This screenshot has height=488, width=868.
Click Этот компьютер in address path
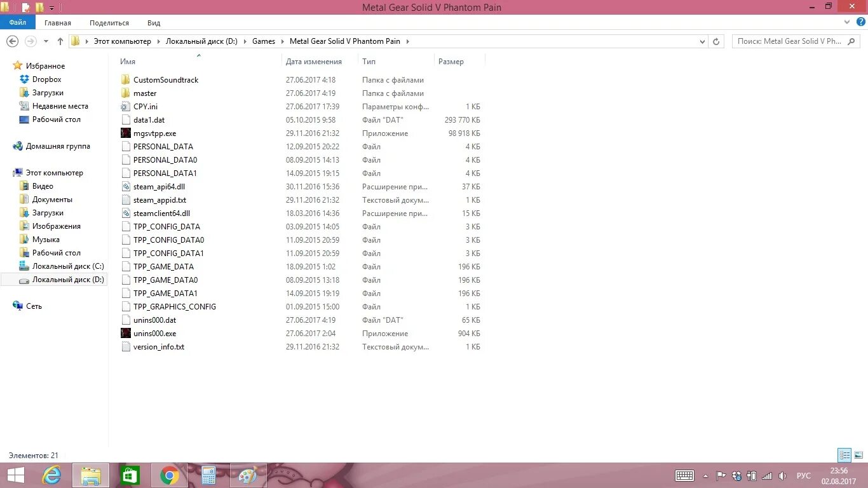123,41
